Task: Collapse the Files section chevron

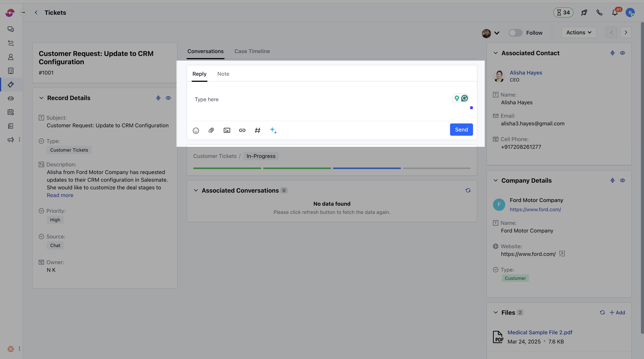Action: 495,312
